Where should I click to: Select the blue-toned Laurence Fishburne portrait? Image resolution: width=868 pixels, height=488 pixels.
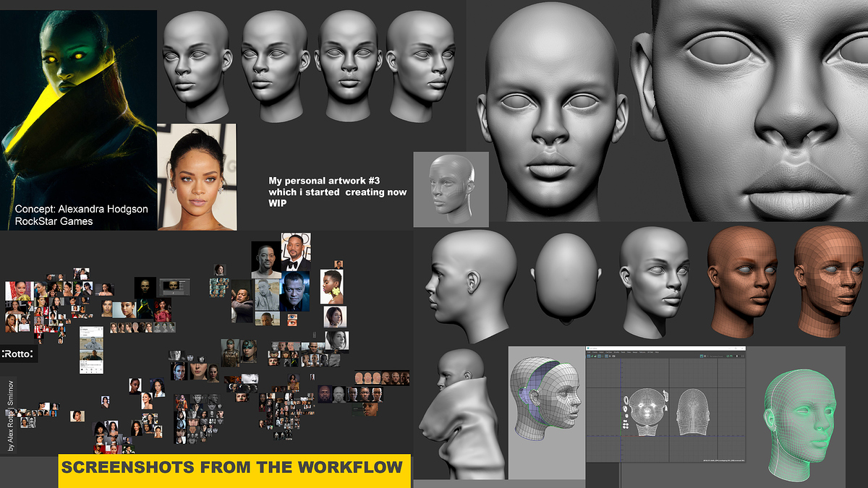click(x=294, y=291)
